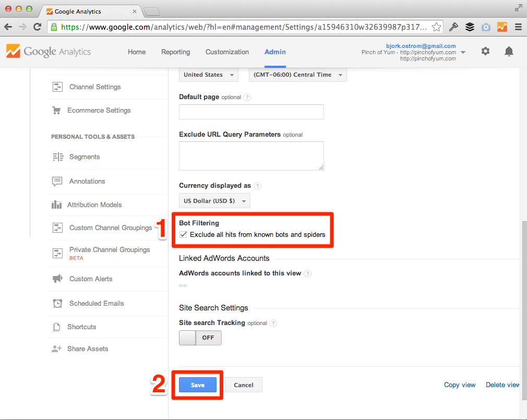Image resolution: width=527 pixels, height=420 pixels.
Task: Open the stacked layers extension icon
Action: pyautogui.click(x=470, y=27)
